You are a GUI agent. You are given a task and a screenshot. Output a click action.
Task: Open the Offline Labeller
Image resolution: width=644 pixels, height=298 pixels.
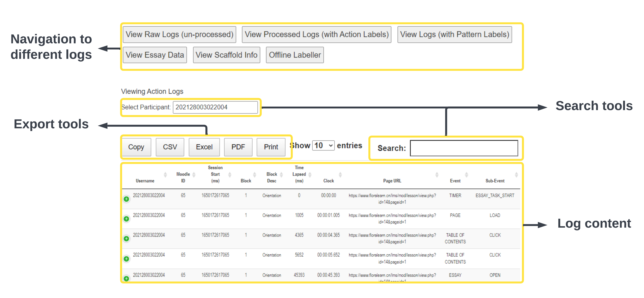(295, 55)
